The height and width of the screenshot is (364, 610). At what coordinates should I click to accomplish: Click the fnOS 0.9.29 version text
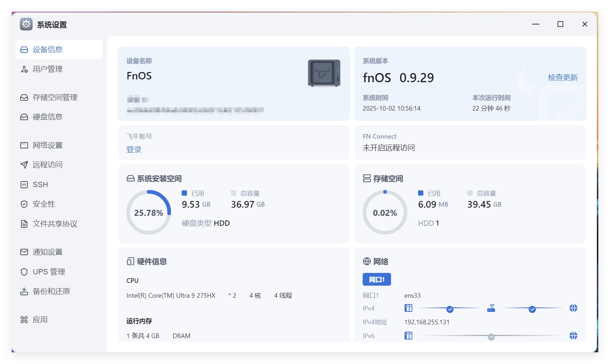[x=398, y=78]
